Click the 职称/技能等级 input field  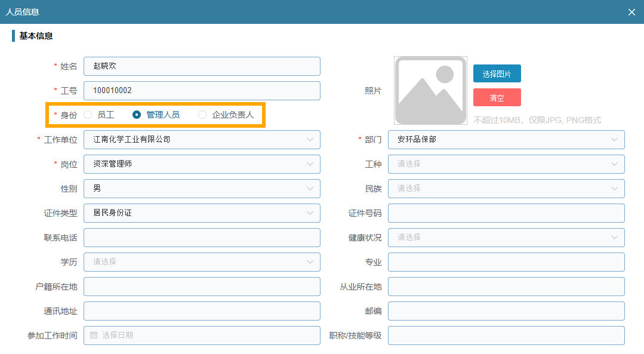click(506, 335)
